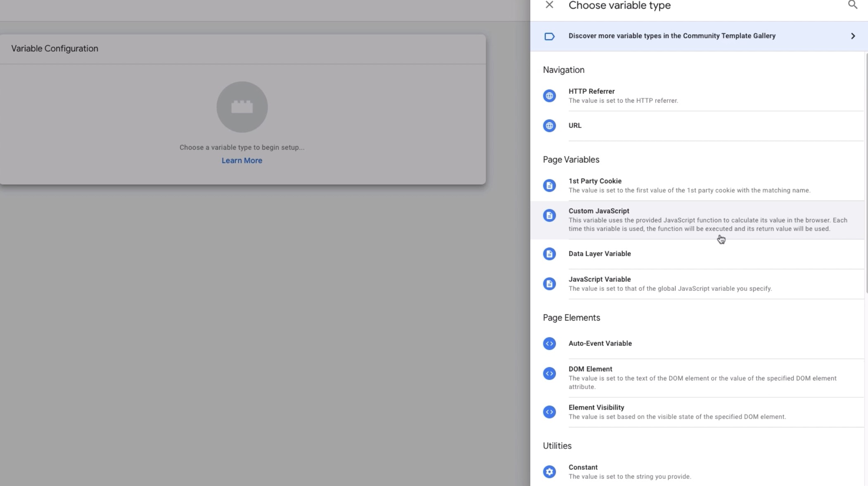Screen dimensions: 868x486
Task: Click the variable type list scrollbar
Action: point(866,173)
